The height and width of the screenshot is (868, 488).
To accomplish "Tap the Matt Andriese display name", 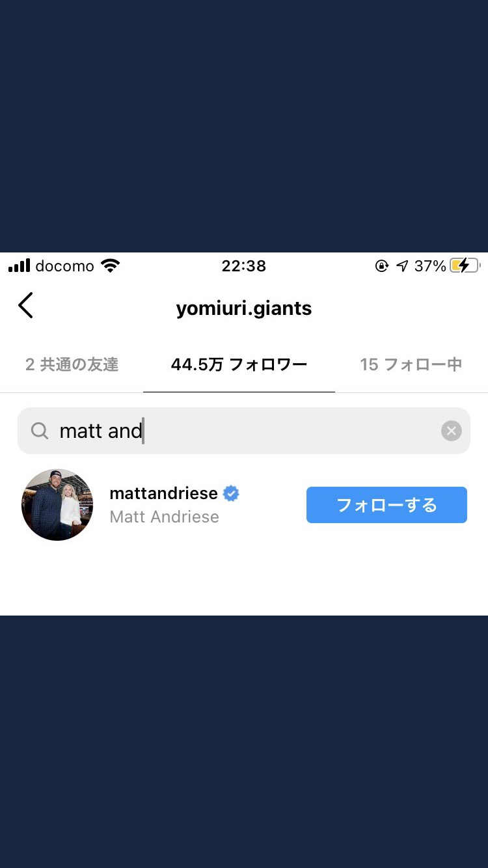I will [164, 517].
